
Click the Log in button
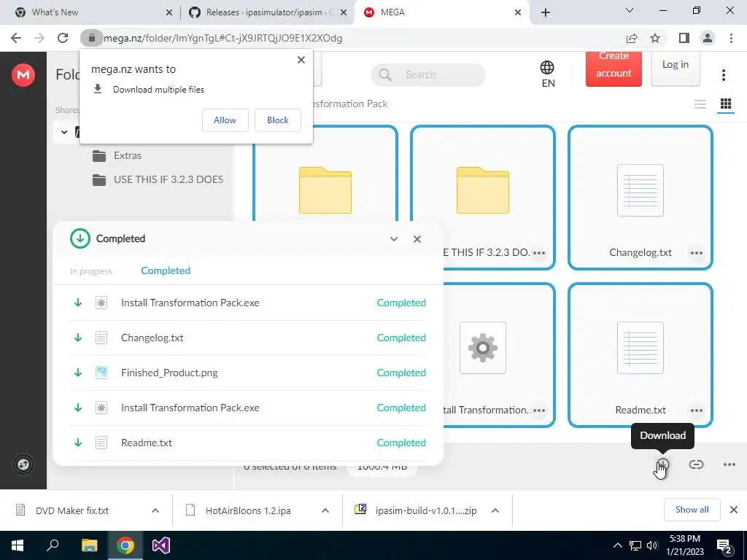tap(675, 69)
